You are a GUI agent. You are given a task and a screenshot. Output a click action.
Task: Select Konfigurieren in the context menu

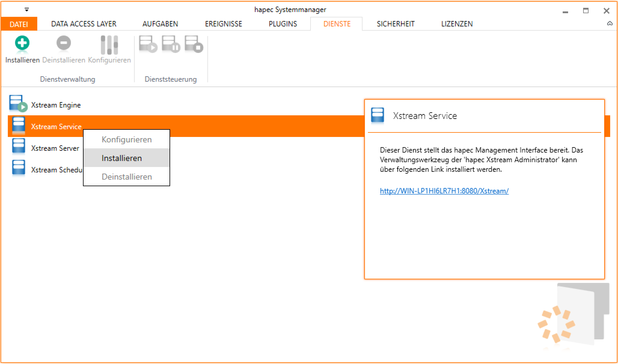[127, 139]
